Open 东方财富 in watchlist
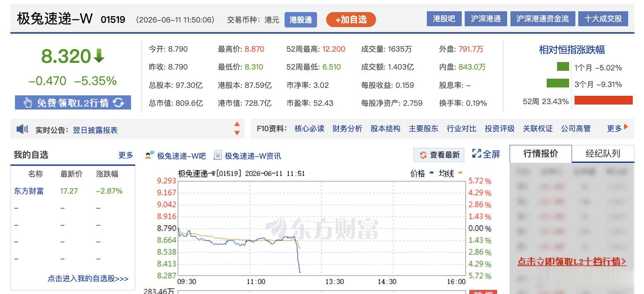This screenshot has height=294, width=644. (29, 191)
